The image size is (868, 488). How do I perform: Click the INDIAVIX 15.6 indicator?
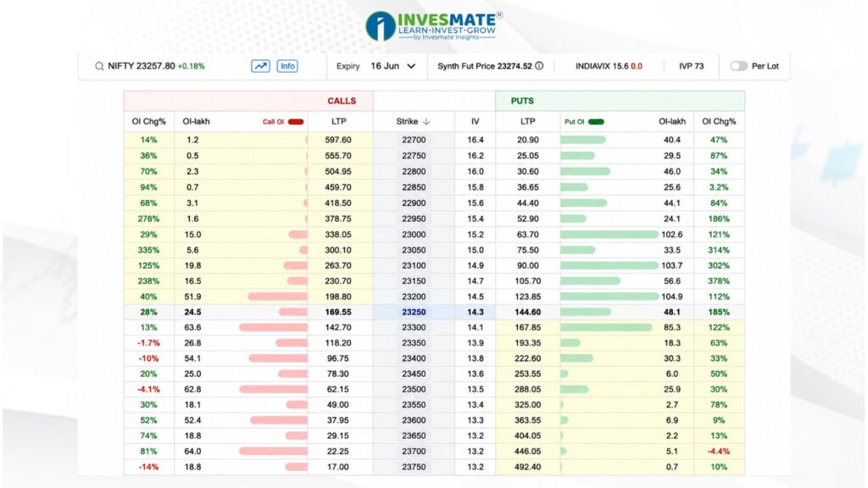coord(609,66)
